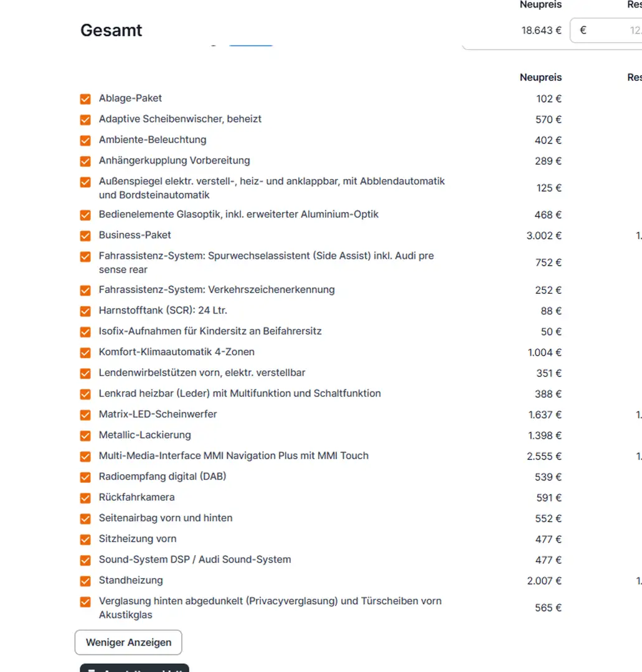Uncheck Spurwechselassistent (Side Assist) checkbox

click(85, 256)
